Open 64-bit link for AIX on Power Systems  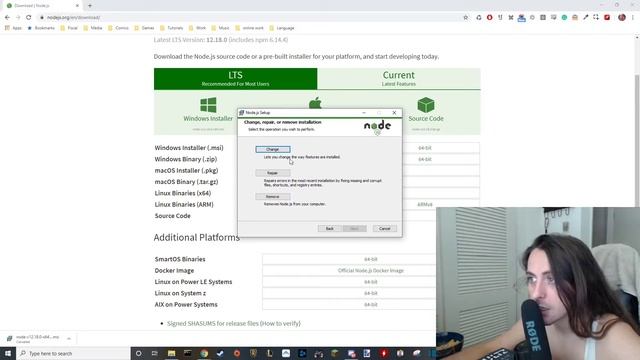tap(371, 304)
